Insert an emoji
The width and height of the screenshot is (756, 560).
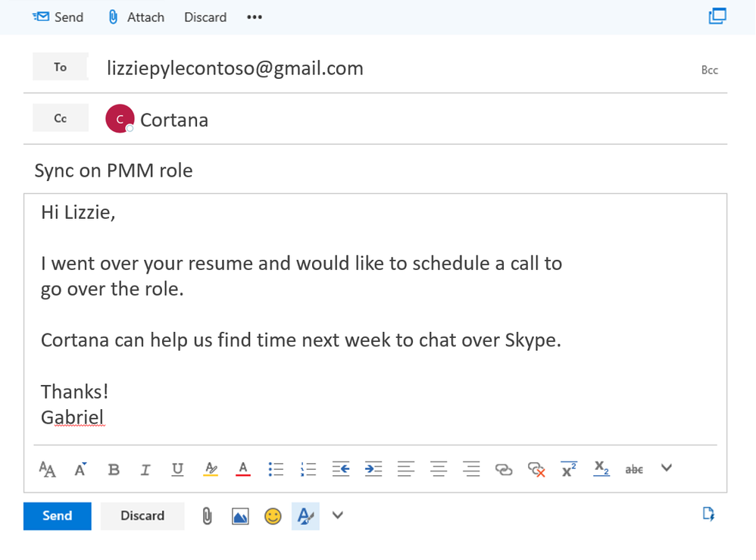(x=273, y=515)
